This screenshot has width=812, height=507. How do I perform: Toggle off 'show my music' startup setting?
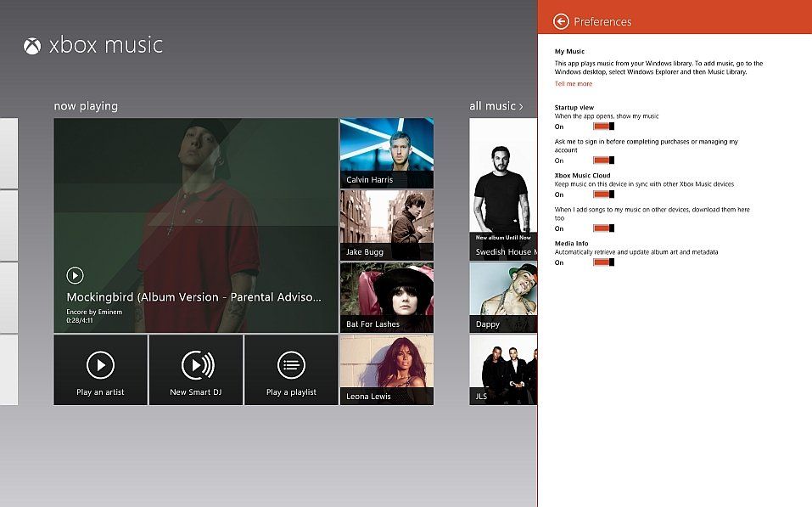pyautogui.click(x=603, y=126)
